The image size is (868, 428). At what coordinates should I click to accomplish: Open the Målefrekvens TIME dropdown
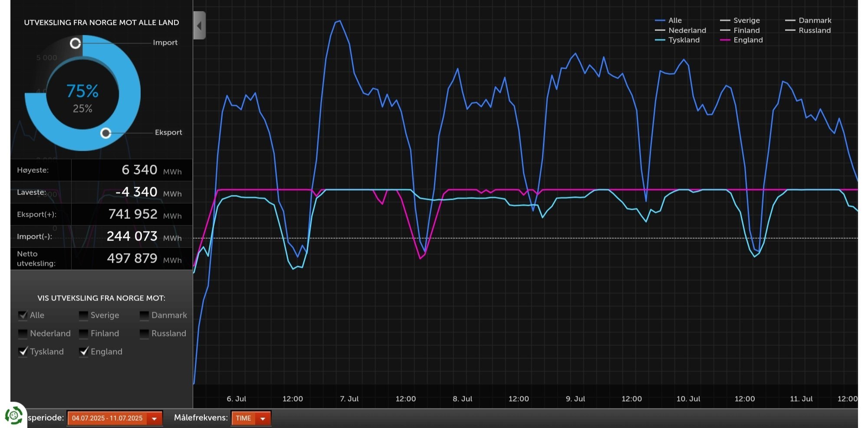pyautogui.click(x=251, y=418)
